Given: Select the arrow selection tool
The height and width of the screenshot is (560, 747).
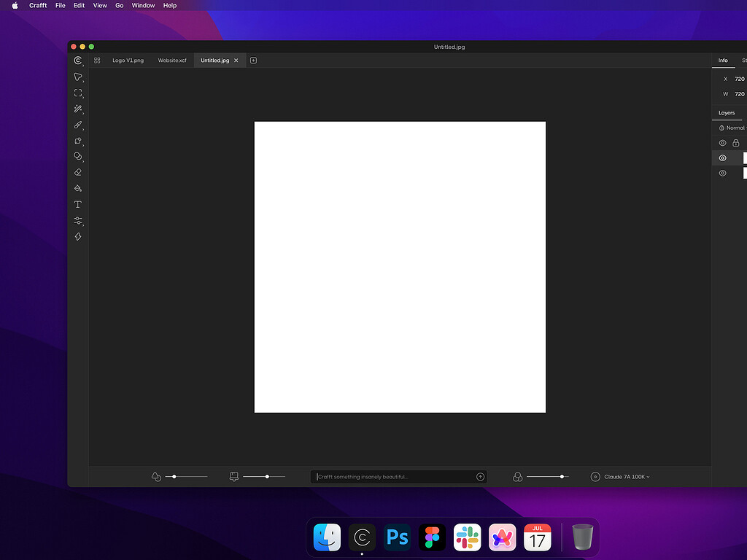Looking at the screenshot, I should click(x=78, y=77).
